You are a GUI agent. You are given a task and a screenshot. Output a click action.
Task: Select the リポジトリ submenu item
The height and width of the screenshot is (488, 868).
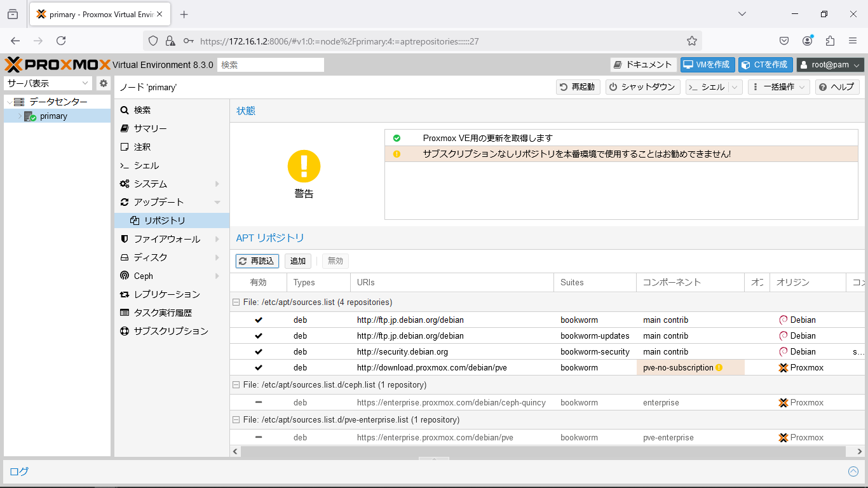click(x=172, y=220)
